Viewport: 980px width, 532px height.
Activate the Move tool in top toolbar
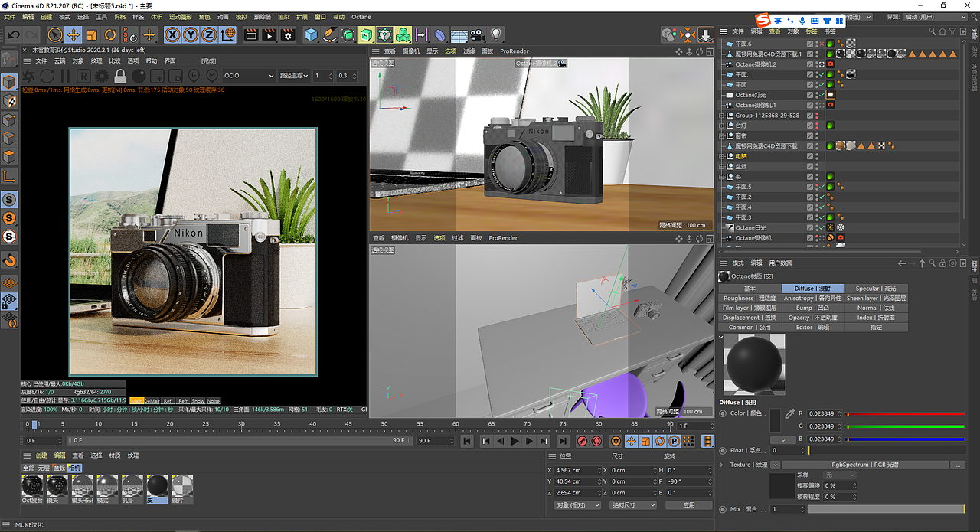73,34
